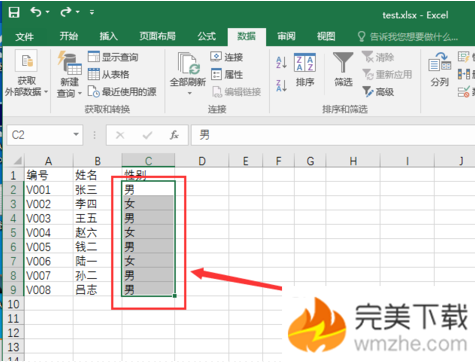Select row 1 header
This screenshot has height=362, width=475.
13,175
